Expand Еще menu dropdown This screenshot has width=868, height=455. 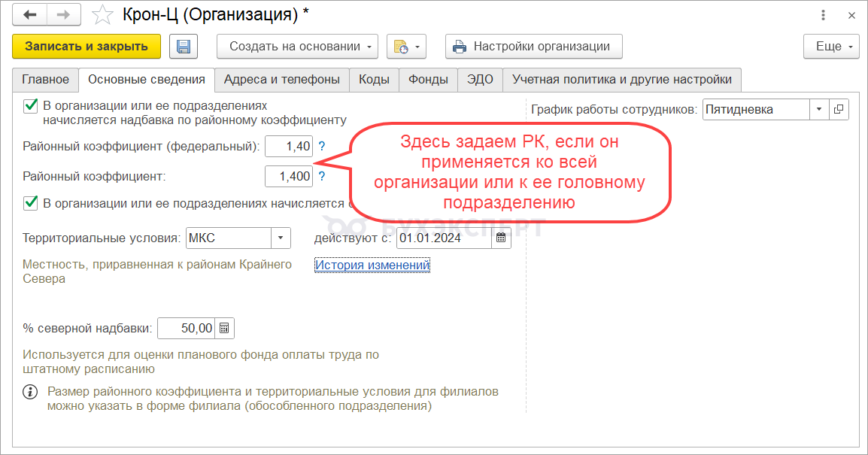tap(831, 47)
